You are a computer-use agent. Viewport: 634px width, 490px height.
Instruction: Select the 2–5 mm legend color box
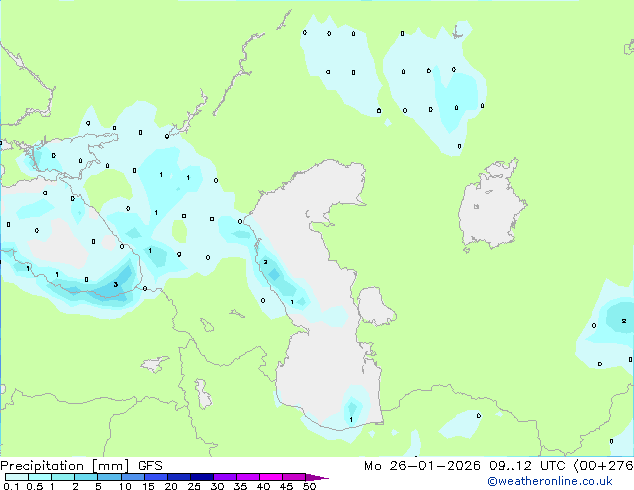(x=86, y=477)
